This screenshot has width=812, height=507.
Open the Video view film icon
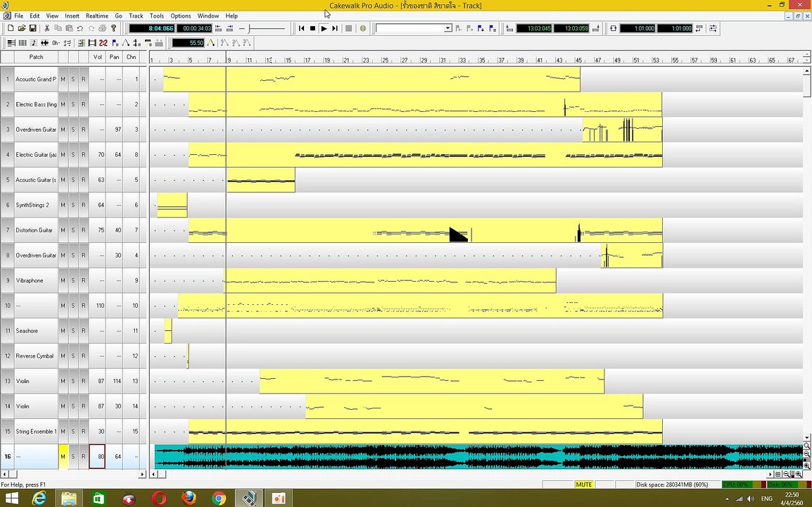click(x=92, y=43)
